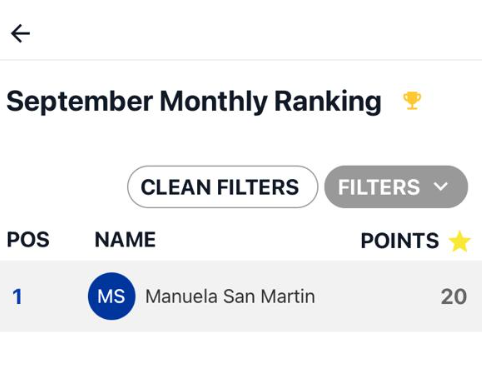The image size is (482, 388).
Task: Click the word September in the heading
Action: click(80, 102)
